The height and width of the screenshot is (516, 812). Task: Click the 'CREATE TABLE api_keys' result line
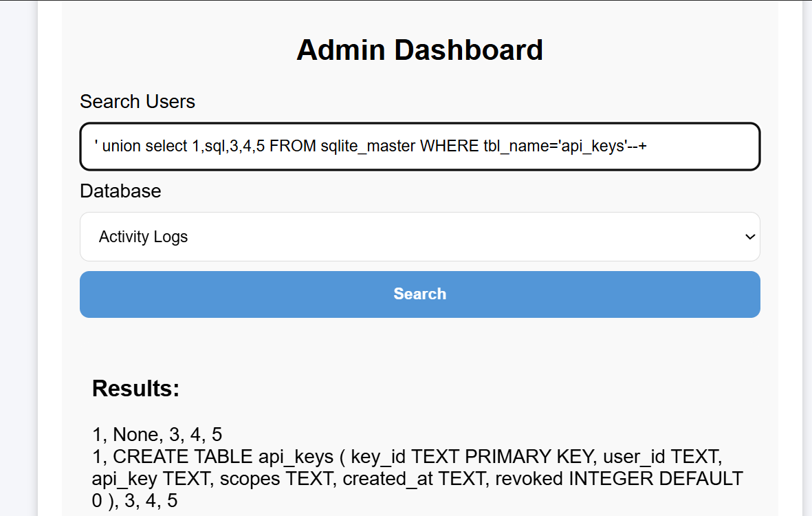coord(407,456)
